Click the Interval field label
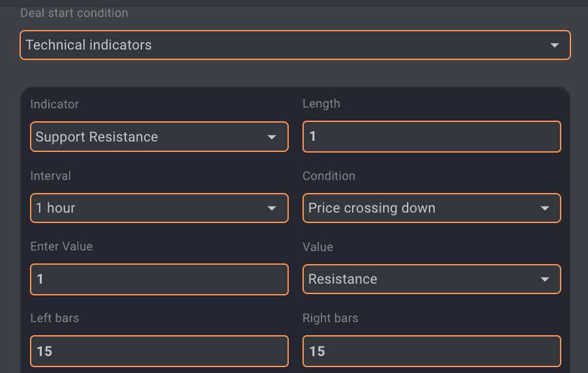 click(51, 176)
